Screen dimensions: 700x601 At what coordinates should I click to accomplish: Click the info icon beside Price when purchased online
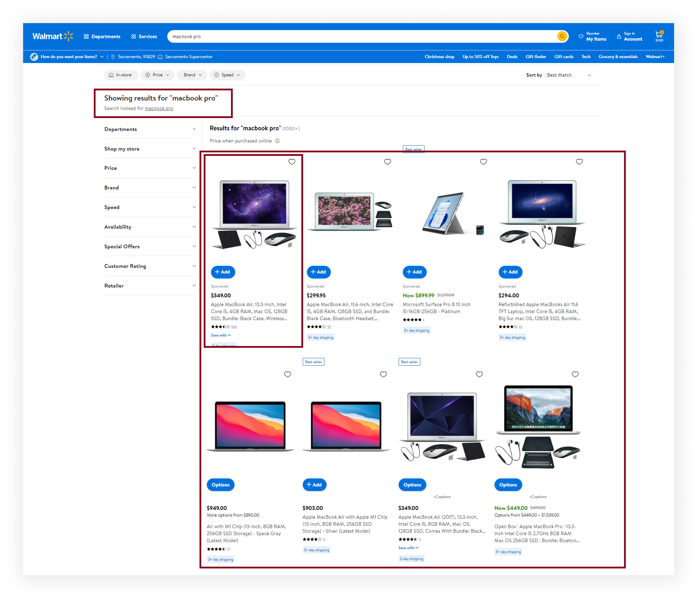[277, 141]
